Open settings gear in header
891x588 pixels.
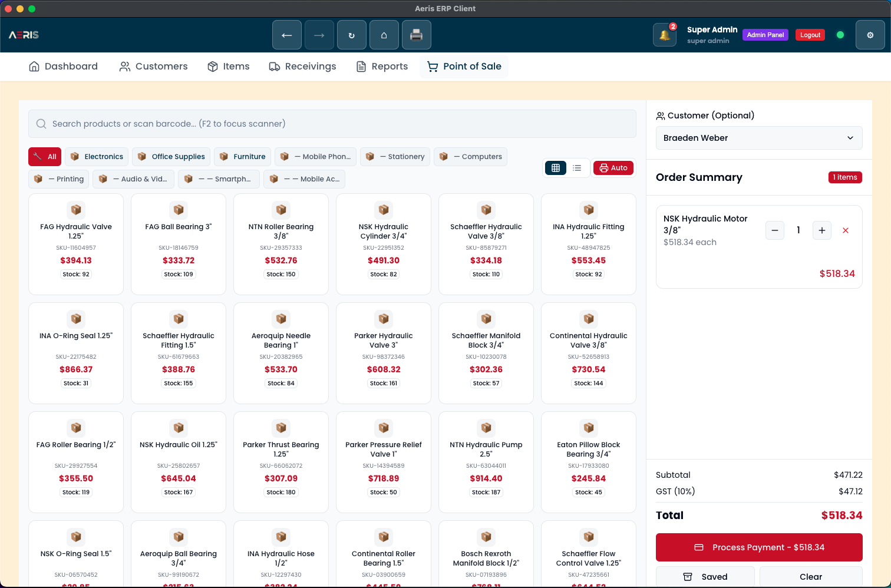tap(870, 35)
